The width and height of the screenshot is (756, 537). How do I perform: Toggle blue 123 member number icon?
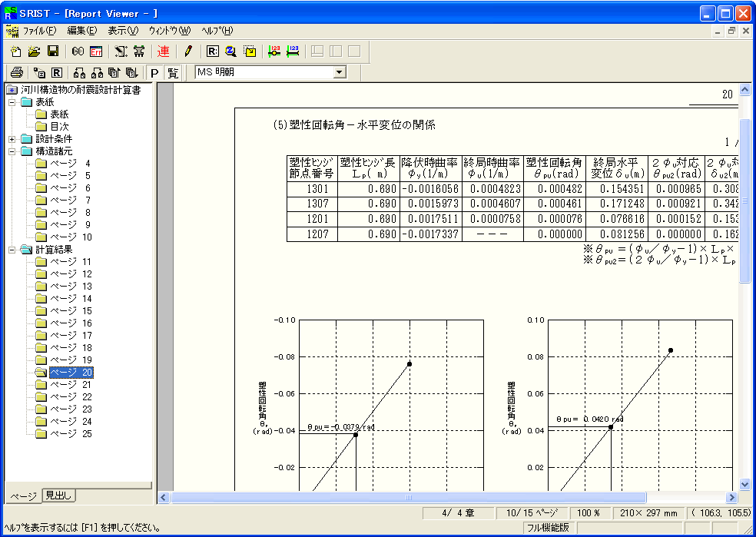point(293,51)
